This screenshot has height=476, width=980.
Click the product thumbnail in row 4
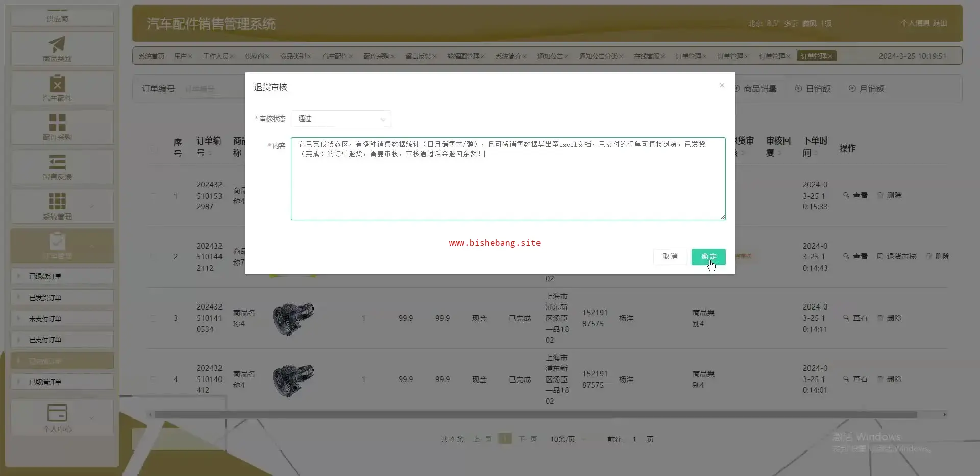(293, 379)
